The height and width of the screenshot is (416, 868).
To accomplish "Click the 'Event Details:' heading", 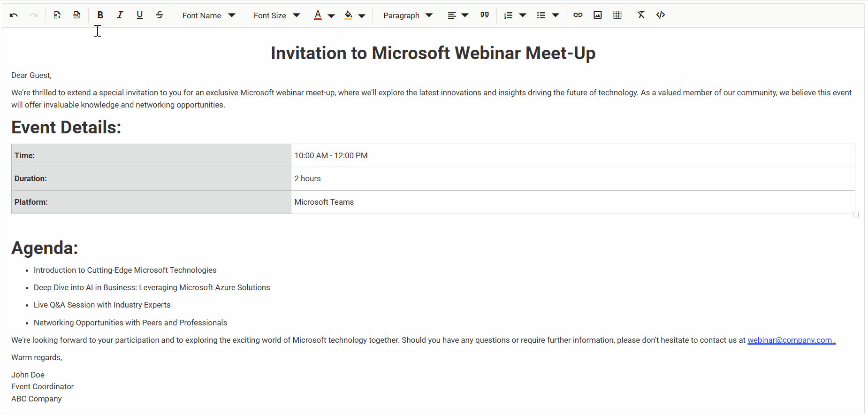I will point(66,127).
